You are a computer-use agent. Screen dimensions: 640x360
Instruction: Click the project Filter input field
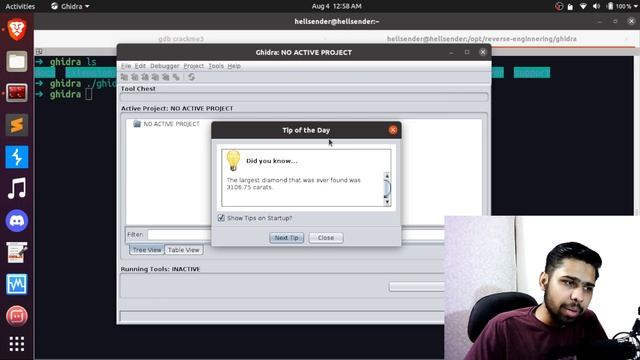(296, 235)
